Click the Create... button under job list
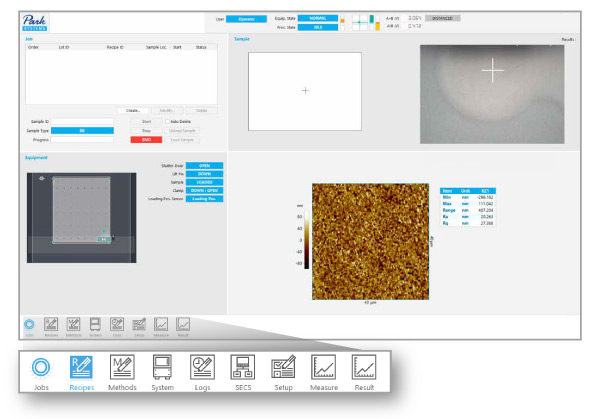Image resolution: width=600 pixels, height=419 pixels. pos(132,110)
